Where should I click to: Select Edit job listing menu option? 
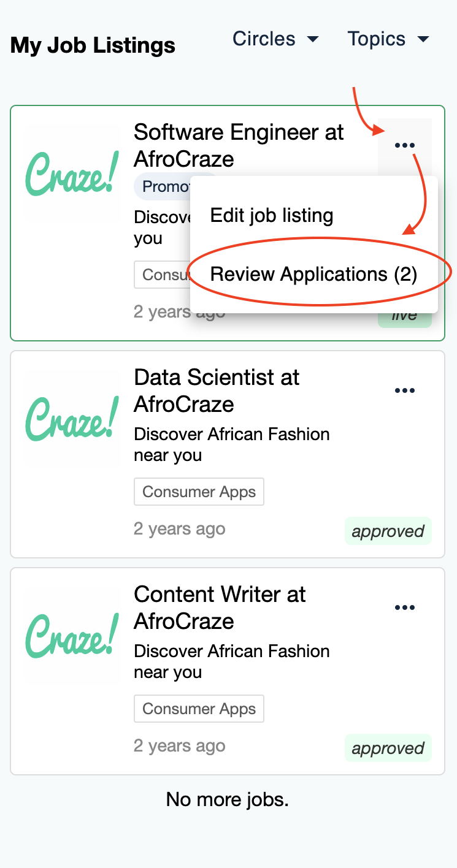tap(272, 215)
